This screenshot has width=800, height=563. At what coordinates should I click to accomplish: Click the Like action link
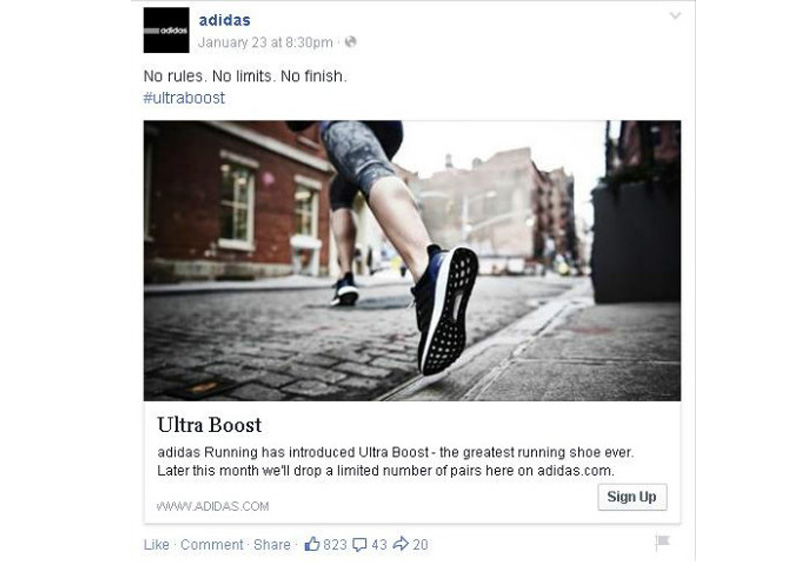[x=156, y=545]
